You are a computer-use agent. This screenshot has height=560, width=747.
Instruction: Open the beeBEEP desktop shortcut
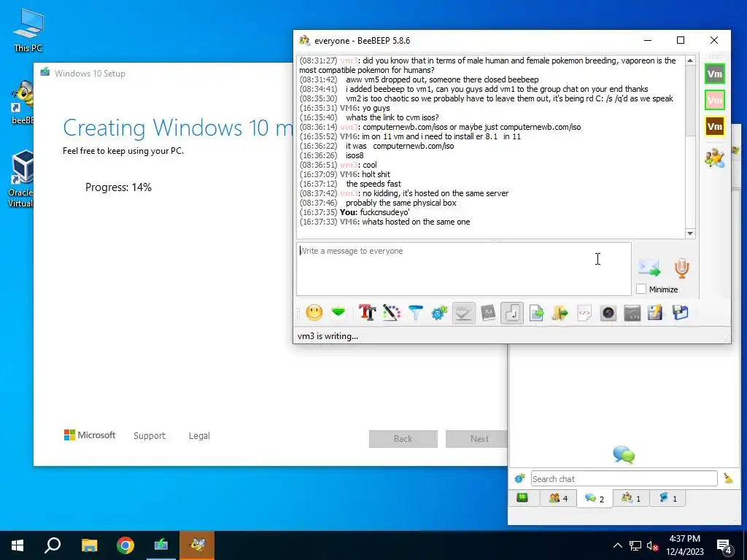tap(22, 102)
